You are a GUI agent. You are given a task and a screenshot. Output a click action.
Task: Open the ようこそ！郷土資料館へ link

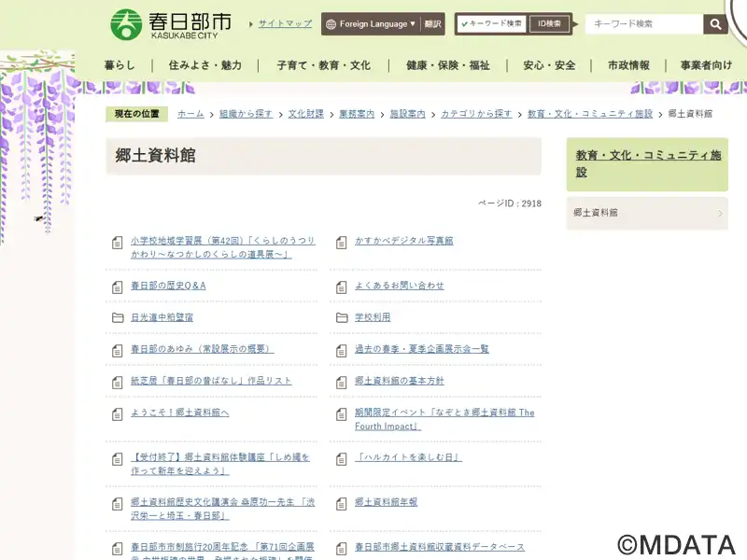click(179, 413)
